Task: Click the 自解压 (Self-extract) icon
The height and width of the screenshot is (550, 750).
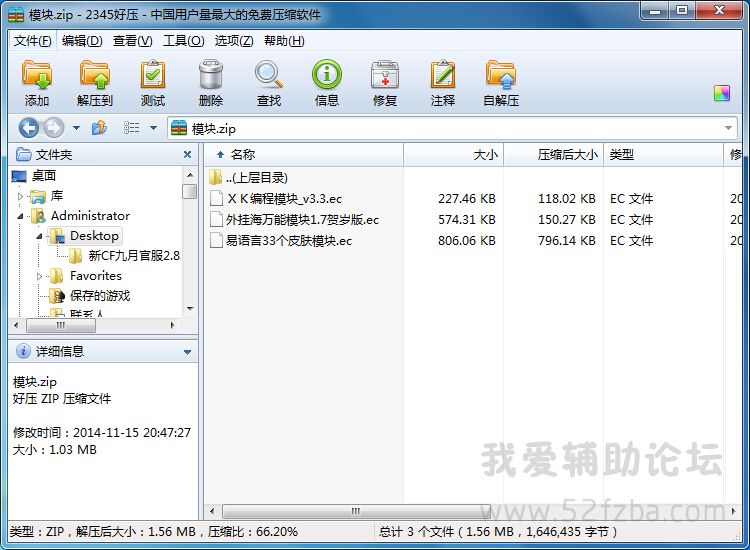Action: coord(501,75)
